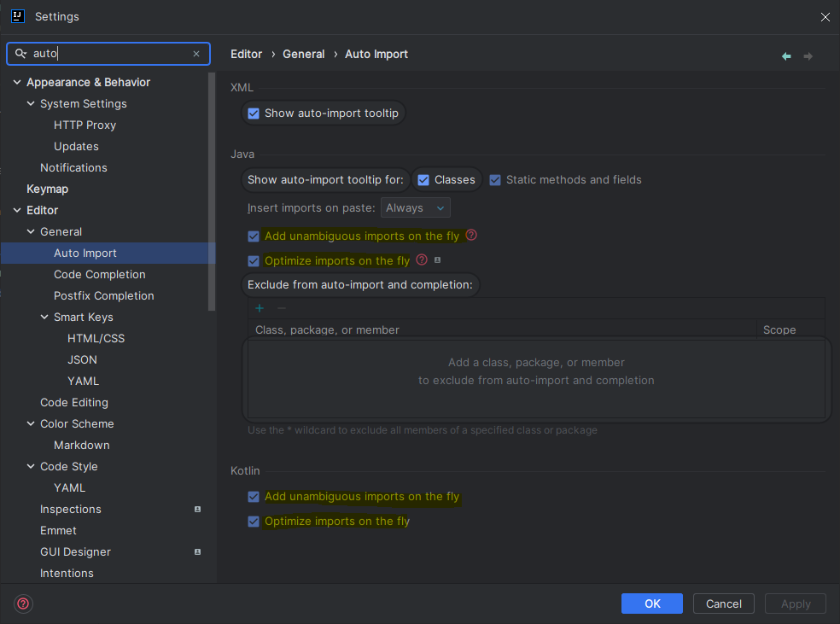Go back with the left navigation arrow
Image resolution: width=840 pixels, height=624 pixels.
click(786, 56)
